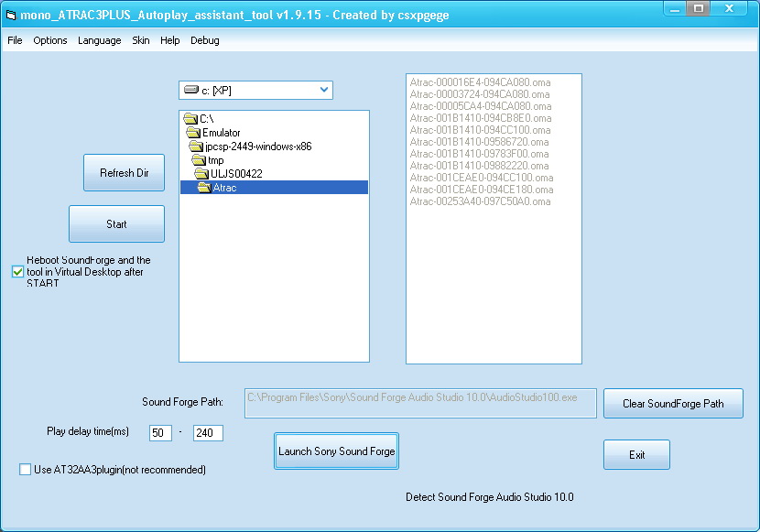Click Clear SoundForge Path button
Image resolution: width=760 pixels, height=532 pixels.
[x=673, y=403]
